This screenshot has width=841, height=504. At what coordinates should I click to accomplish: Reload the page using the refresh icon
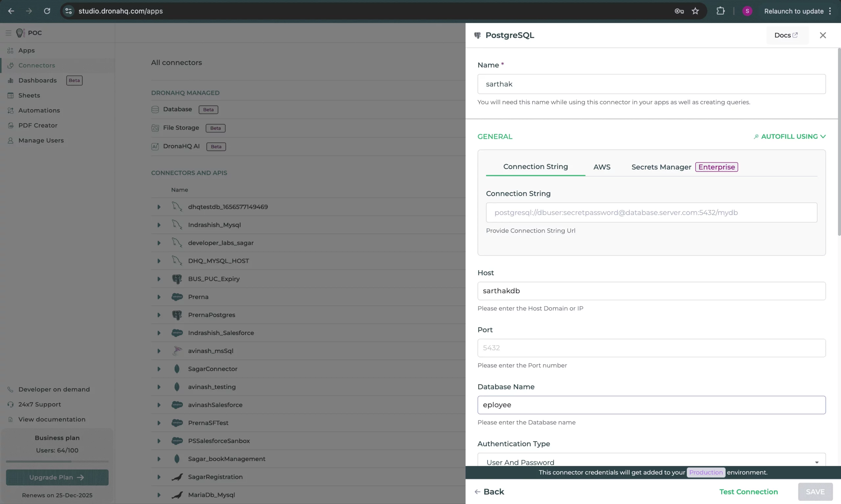[47, 11]
